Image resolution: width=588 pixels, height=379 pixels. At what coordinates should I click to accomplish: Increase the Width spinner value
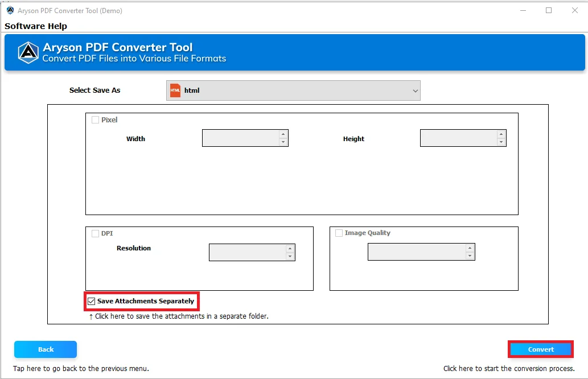coord(283,134)
